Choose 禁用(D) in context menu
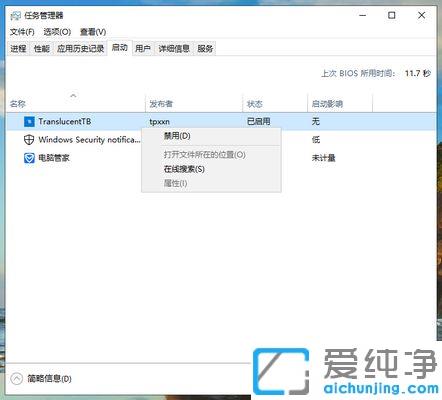The width and height of the screenshot is (442, 400). [x=211, y=136]
